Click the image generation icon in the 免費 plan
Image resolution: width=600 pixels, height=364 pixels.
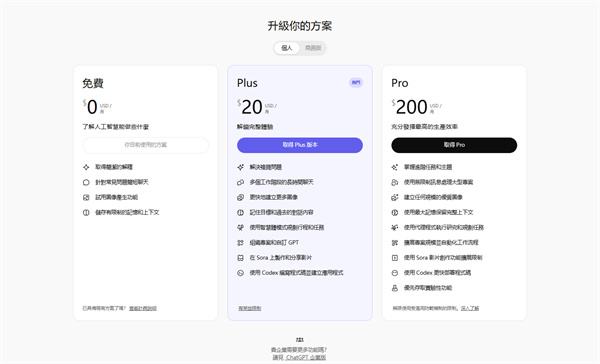pyautogui.click(x=86, y=198)
